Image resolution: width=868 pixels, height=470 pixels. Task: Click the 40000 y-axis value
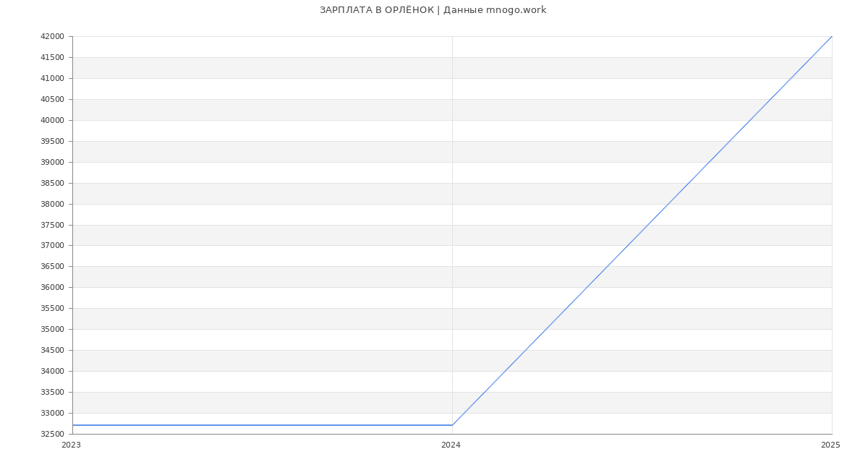(x=52, y=121)
